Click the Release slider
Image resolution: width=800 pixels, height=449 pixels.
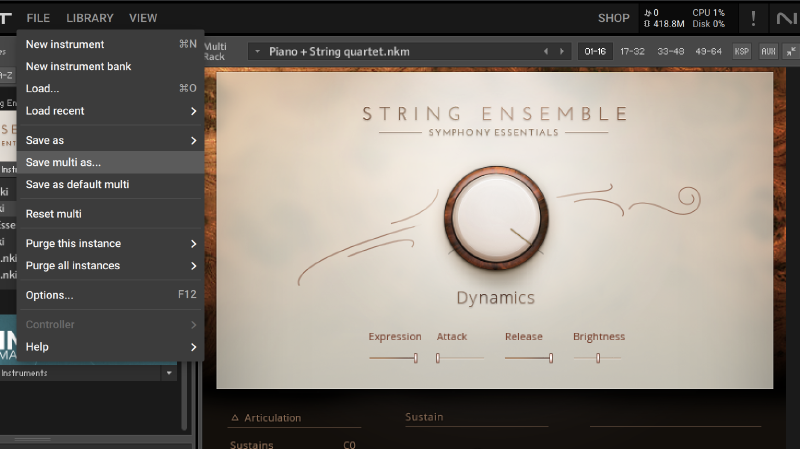click(x=529, y=358)
